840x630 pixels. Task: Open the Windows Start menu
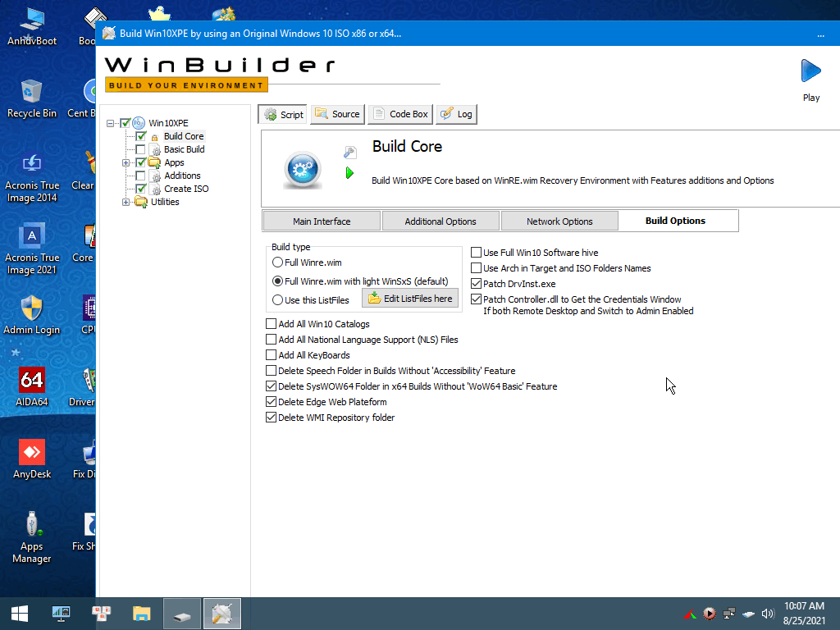[x=20, y=614]
